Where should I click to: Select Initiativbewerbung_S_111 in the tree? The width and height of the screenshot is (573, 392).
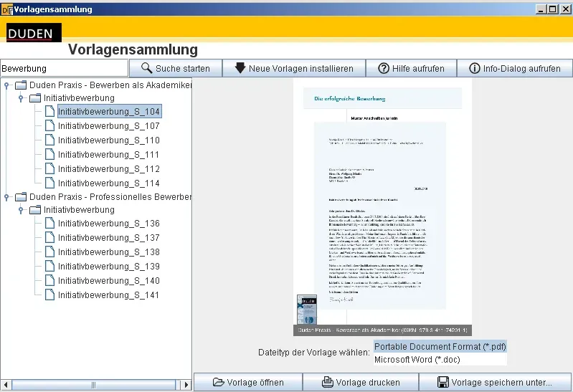[x=109, y=154]
